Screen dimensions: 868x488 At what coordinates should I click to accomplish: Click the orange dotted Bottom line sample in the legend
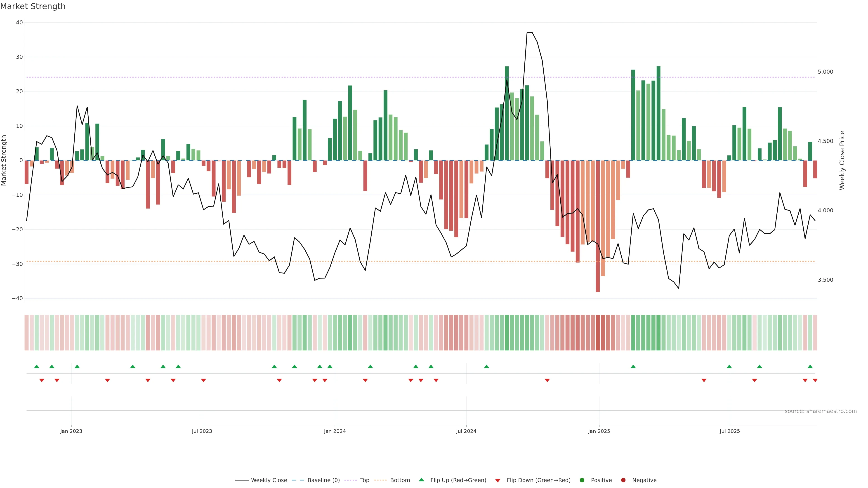click(380, 480)
